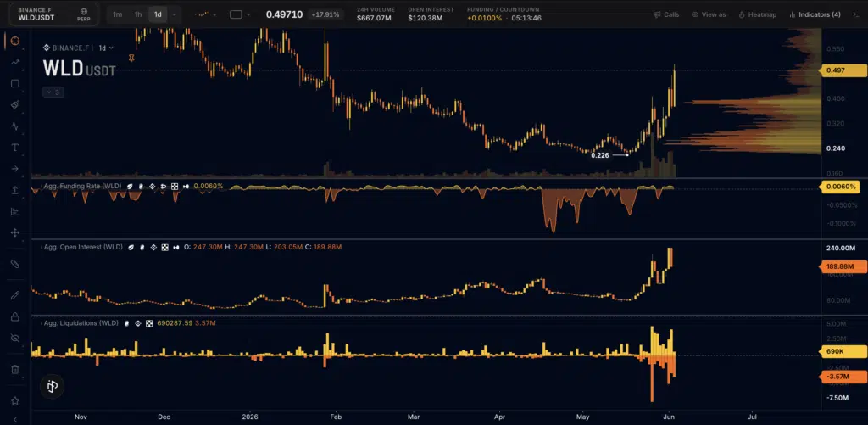
Task: Select the crosshair cursor tool
Action: click(15, 41)
